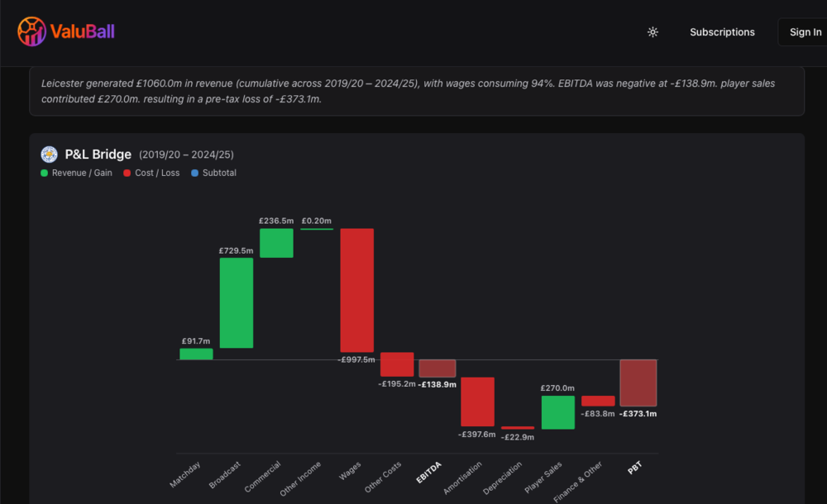Click the Finance & Other axis label
This screenshot has width=827, height=504.
coord(577,482)
